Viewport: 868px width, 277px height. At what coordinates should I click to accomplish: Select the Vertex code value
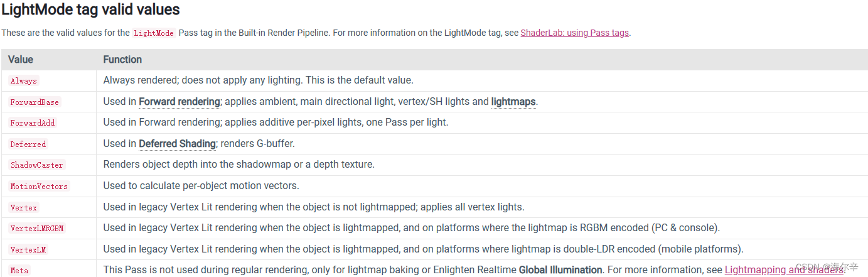click(x=24, y=208)
